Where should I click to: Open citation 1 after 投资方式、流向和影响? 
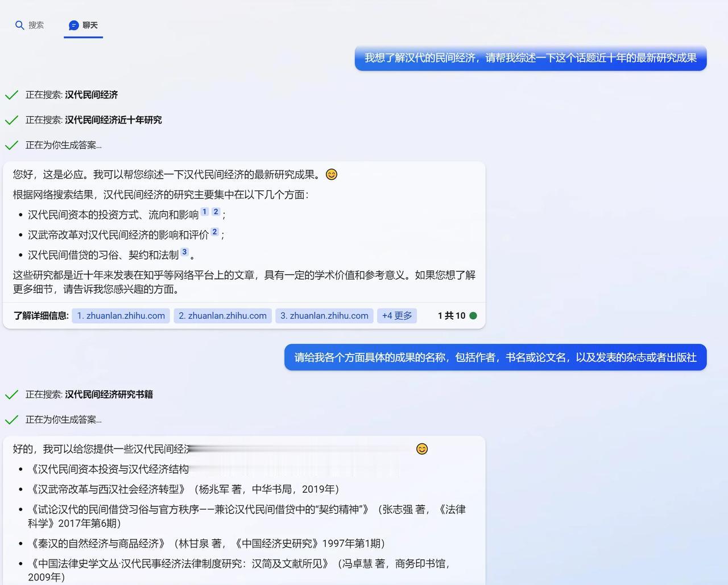205,212
